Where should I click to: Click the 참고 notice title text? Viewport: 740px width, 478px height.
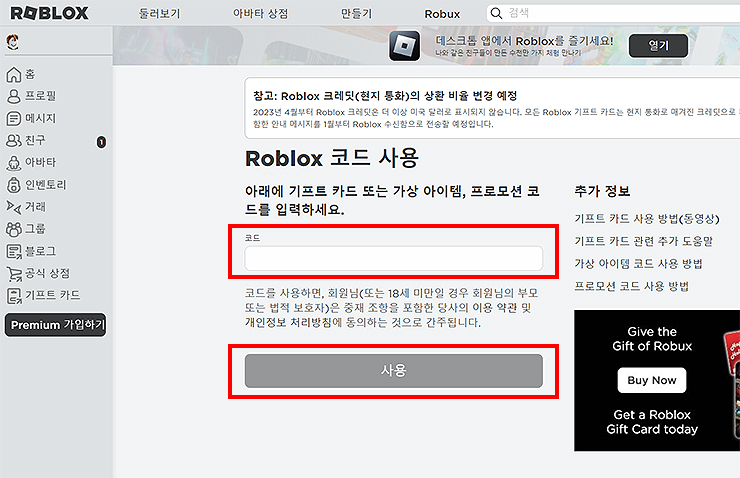click(x=385, y=96)
